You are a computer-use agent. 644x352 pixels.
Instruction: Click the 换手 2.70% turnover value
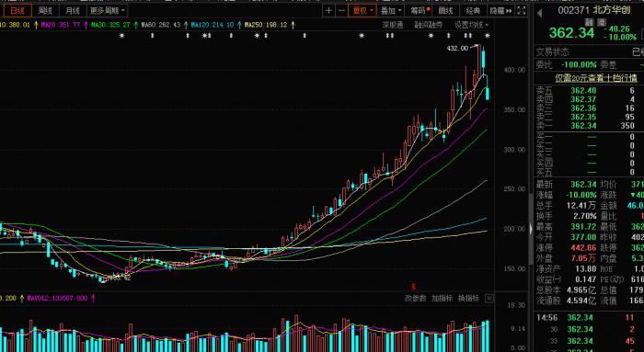coord(586,216)
